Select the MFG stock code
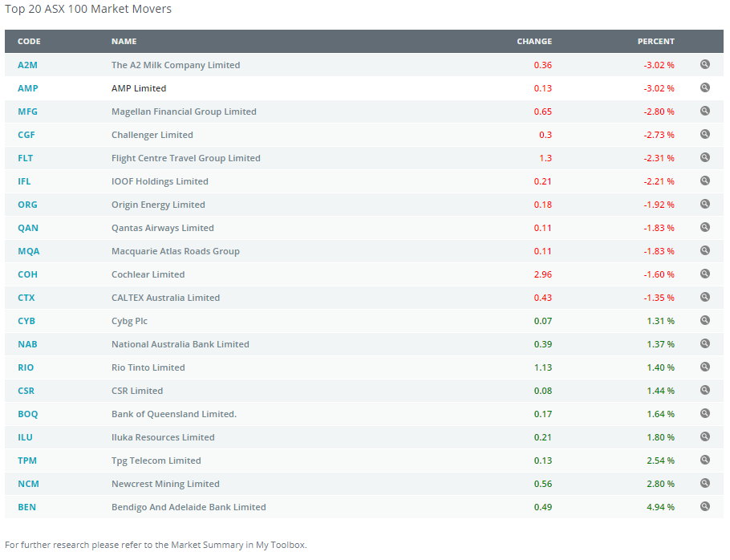Viewport: 730px width, 560px height. coord(27,112)
